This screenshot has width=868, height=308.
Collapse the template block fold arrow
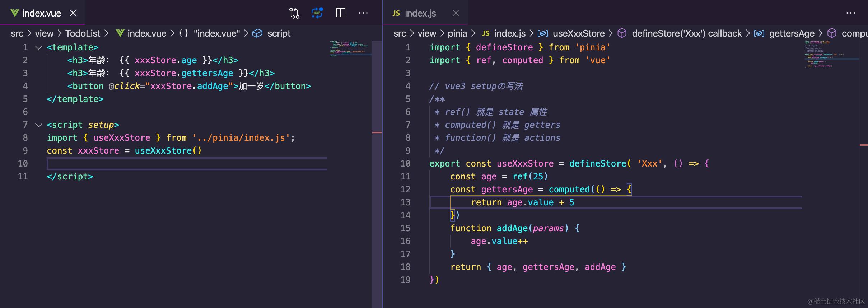coord(39,47)
